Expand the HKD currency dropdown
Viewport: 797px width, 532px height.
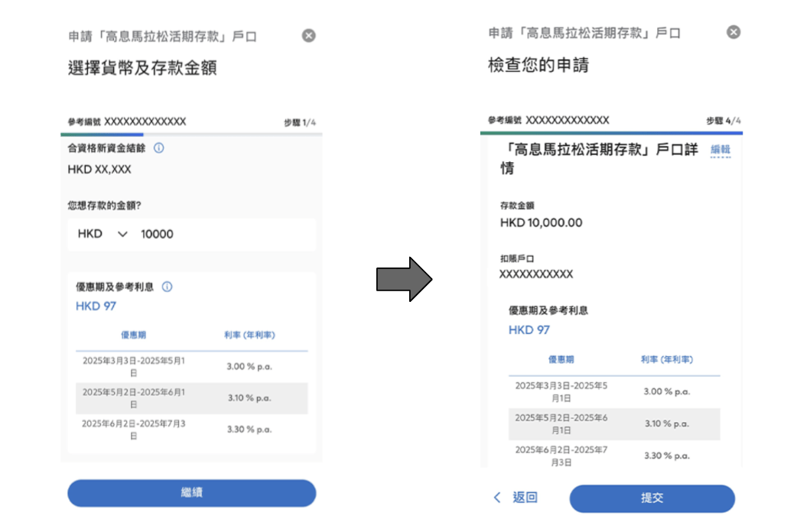[102, 234]
